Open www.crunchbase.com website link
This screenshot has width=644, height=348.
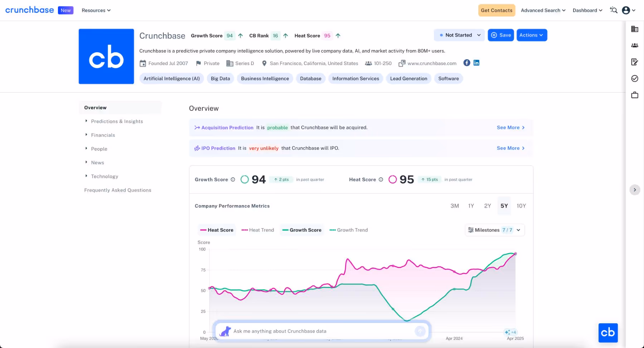pos(432,63)
